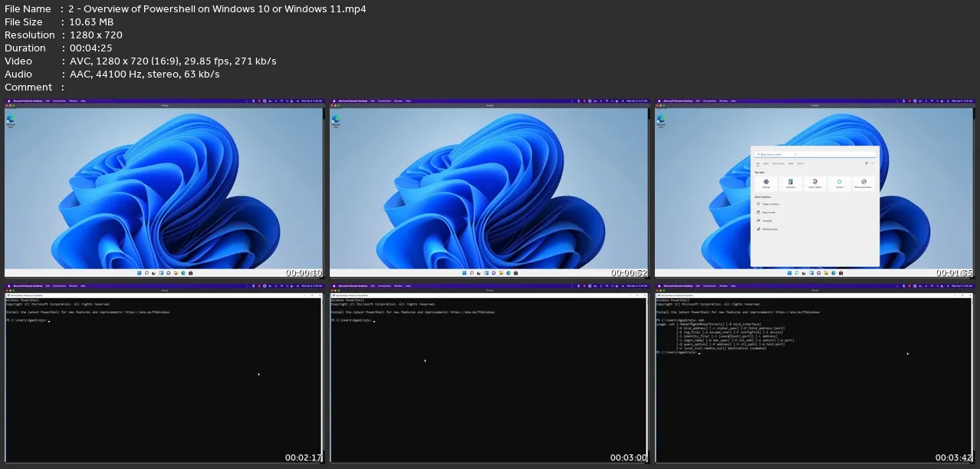Screen dimensions: 980x469
Task: Click the File Explorer taskbar icon in 00:00:10 frame
Action: (176, 272)
